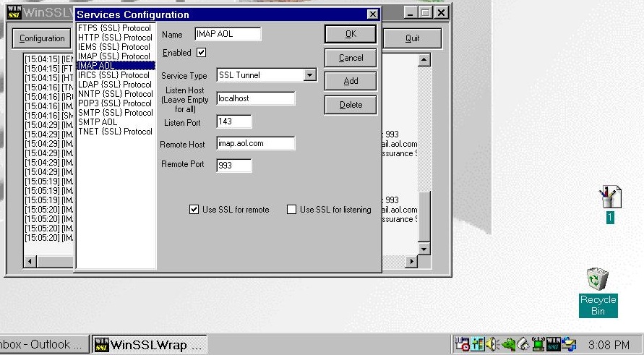Select IEMS {SSL} Protocol in list
The image size is (644, 355).
pyautogui.click(x=116, y=47)
